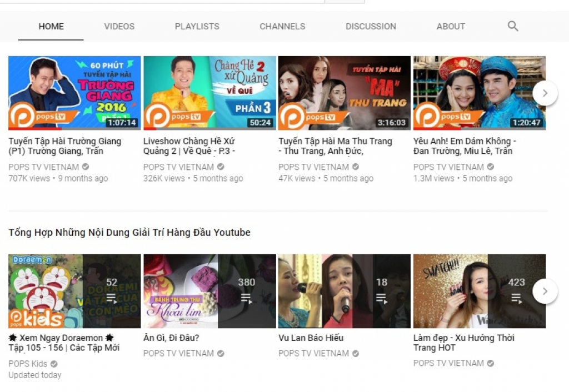Switch to the HOME tab
The height and width of the screenshot is (392, 569).
(x=51, y=27)
